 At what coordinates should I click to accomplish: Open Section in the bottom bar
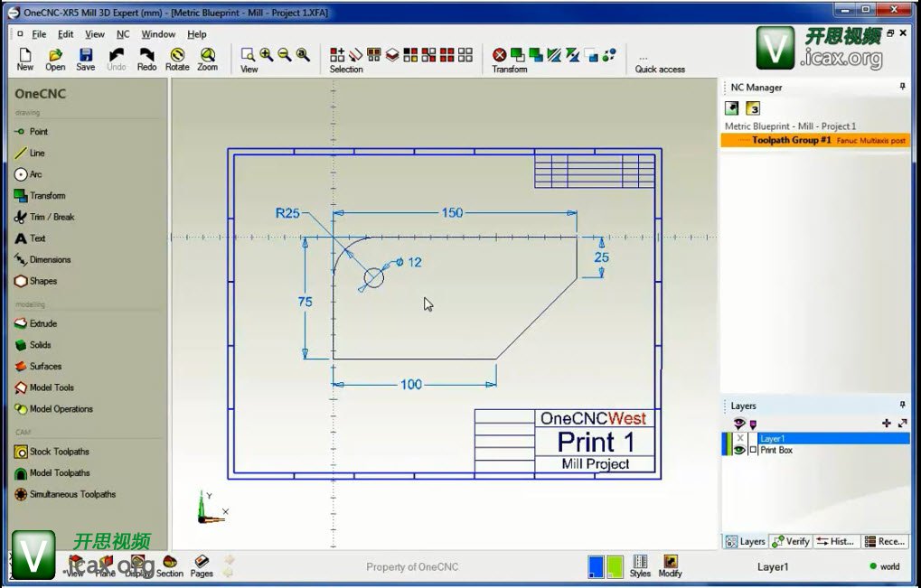click(x=169, y=565)
